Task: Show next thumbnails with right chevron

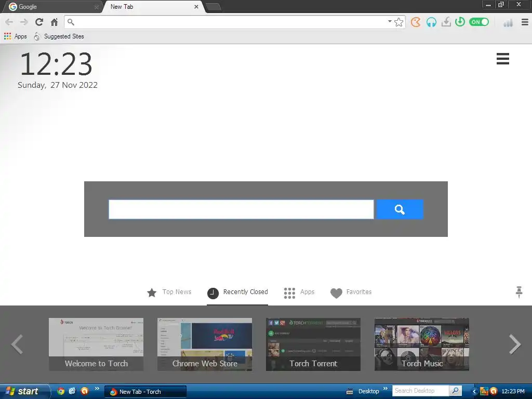Action: coord(515,344)
